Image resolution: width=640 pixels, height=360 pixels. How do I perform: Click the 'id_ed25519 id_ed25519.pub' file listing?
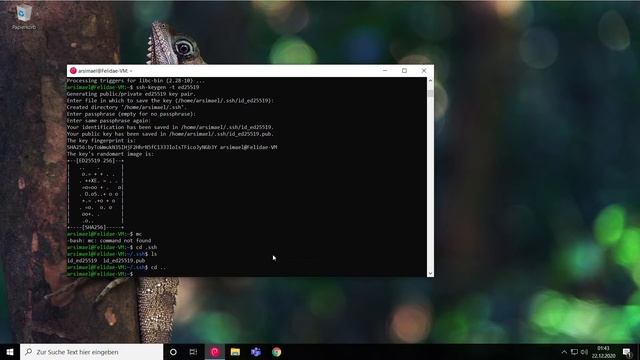[x=106, y=260]
